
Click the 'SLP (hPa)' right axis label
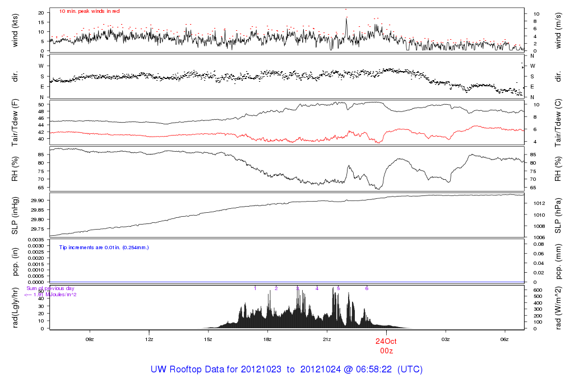click(x=559, y=216)
